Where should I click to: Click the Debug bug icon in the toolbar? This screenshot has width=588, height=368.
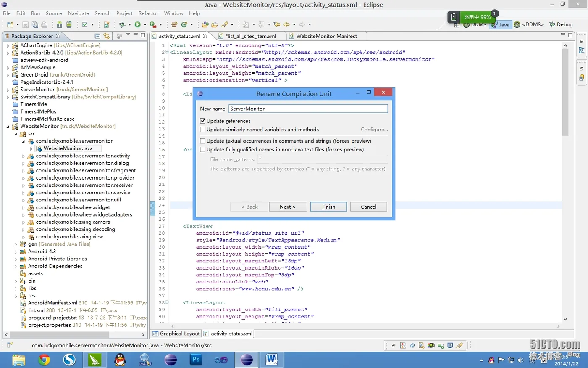122,25
